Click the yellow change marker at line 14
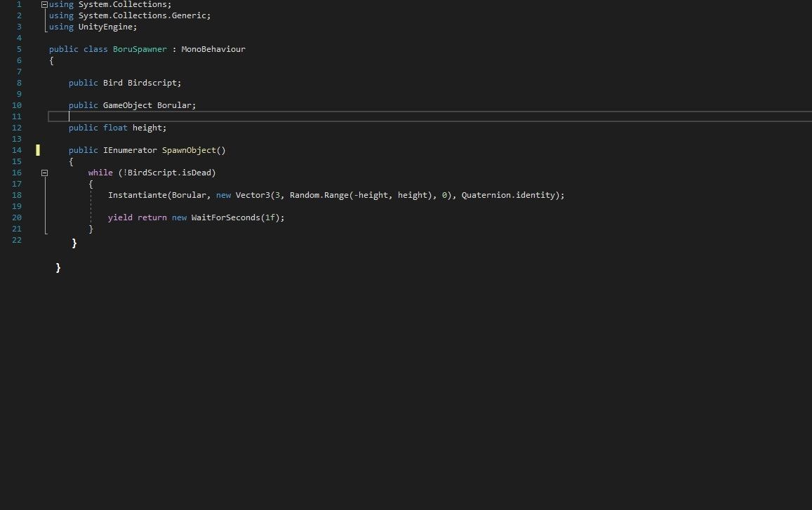Image resolution: width=812 pixels, height=510 pixels. click(38, 150)
